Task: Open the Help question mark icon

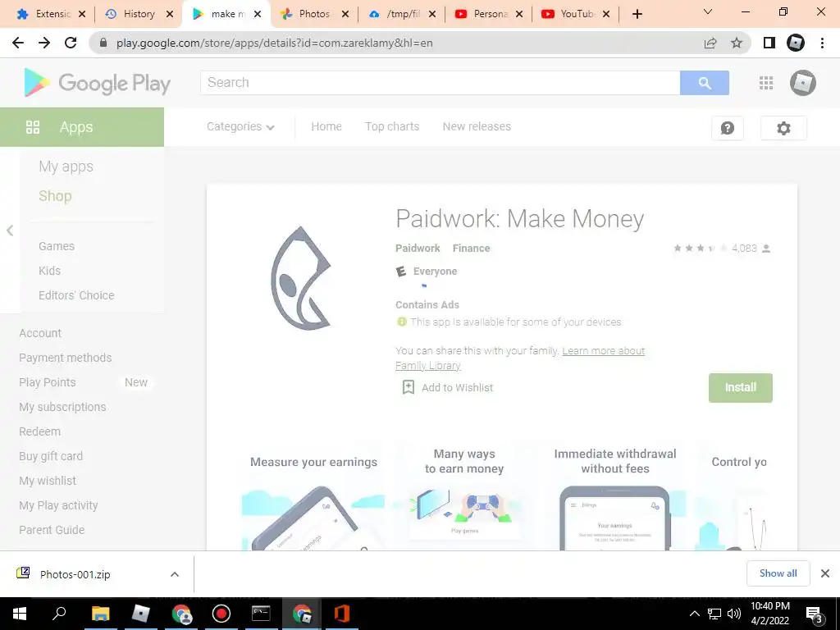Action: [728, 128]
